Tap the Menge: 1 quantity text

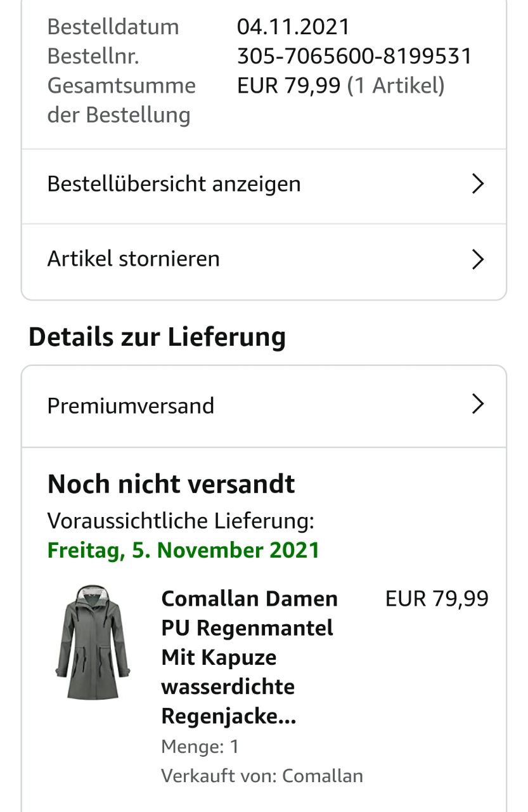click(200, 747)
